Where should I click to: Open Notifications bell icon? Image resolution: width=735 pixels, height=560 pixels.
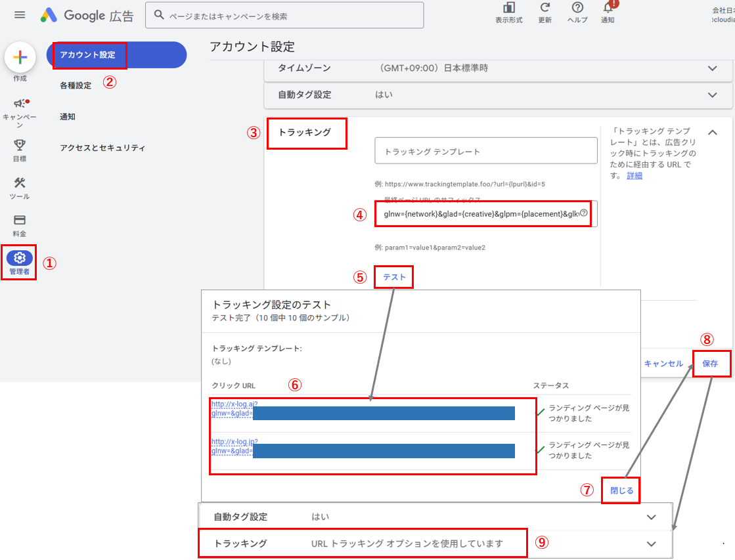608,8
